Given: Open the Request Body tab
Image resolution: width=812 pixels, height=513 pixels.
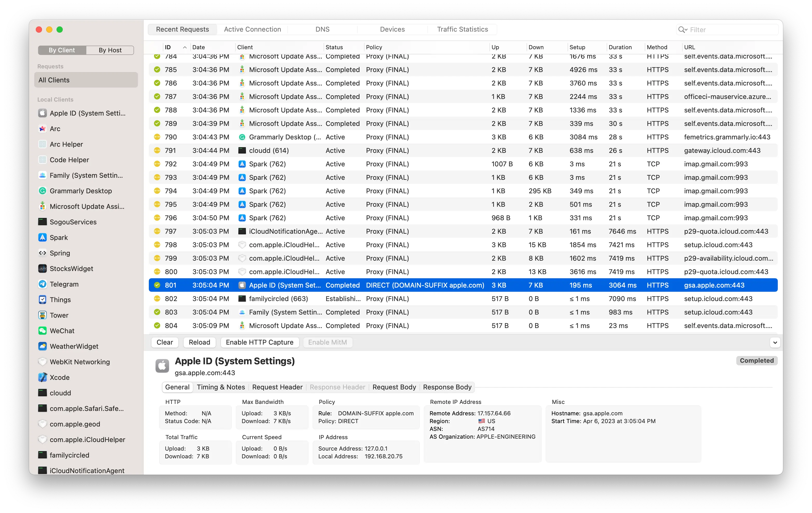Looking at the screenshot, I should [x=394, y=387].
